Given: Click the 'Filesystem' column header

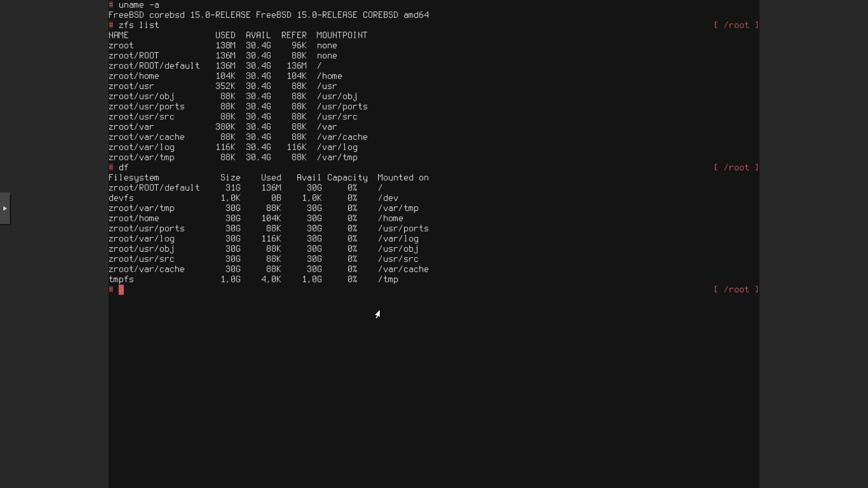Looking at the screenshot, I should (x=134, y=177).
